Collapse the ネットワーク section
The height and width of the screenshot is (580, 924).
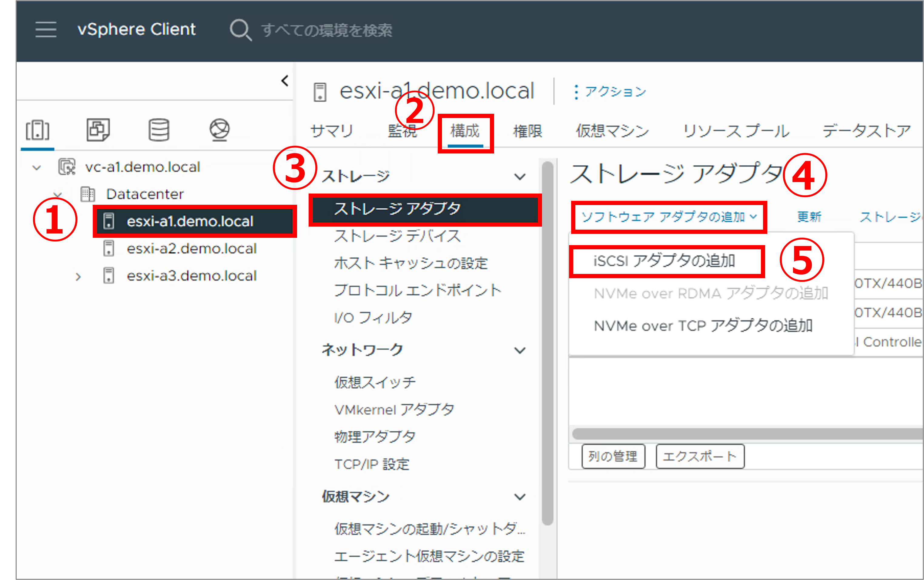click(x=520, y=350)
